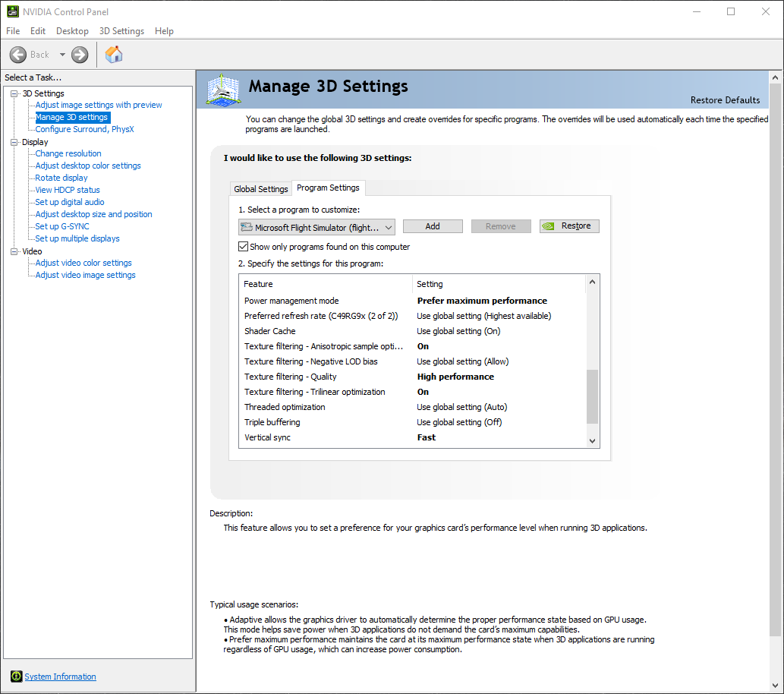
Task: Collapse the Video tree node
Action: [x=14, y=251]
